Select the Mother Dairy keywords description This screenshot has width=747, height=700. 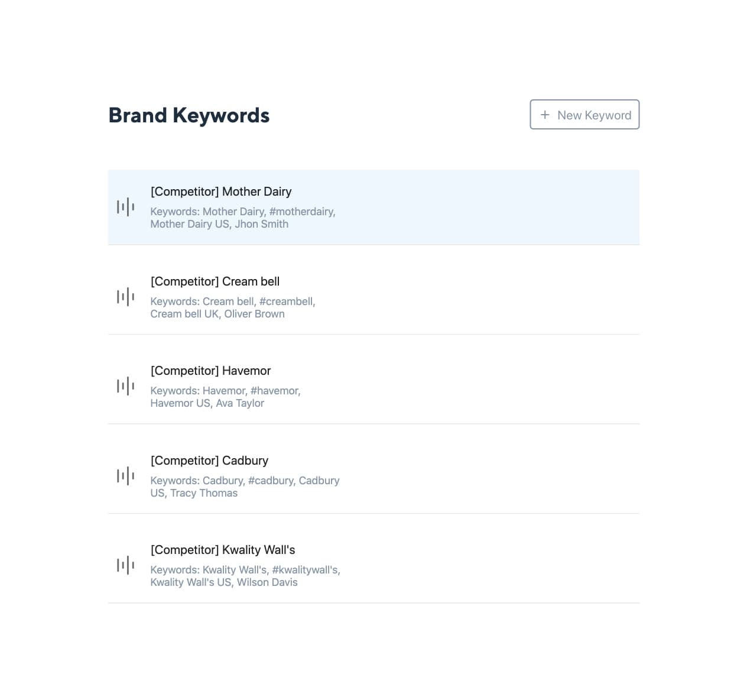(242, 218)
